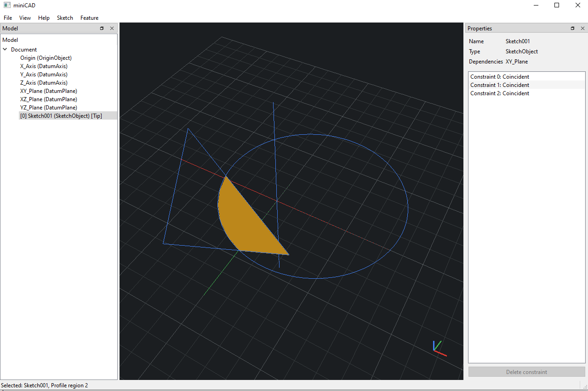Click the SketchObject type value
This screenshot has height=391, width=588.
tap(522, 52)
